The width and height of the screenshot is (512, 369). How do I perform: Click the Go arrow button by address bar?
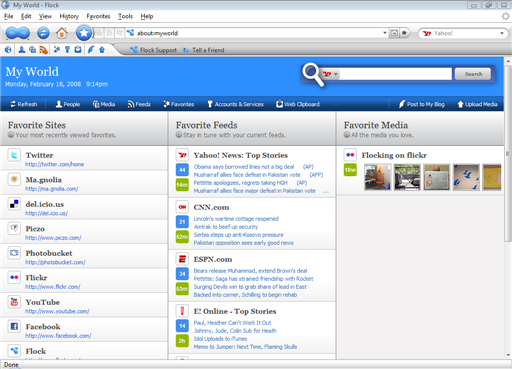(404, 33)
